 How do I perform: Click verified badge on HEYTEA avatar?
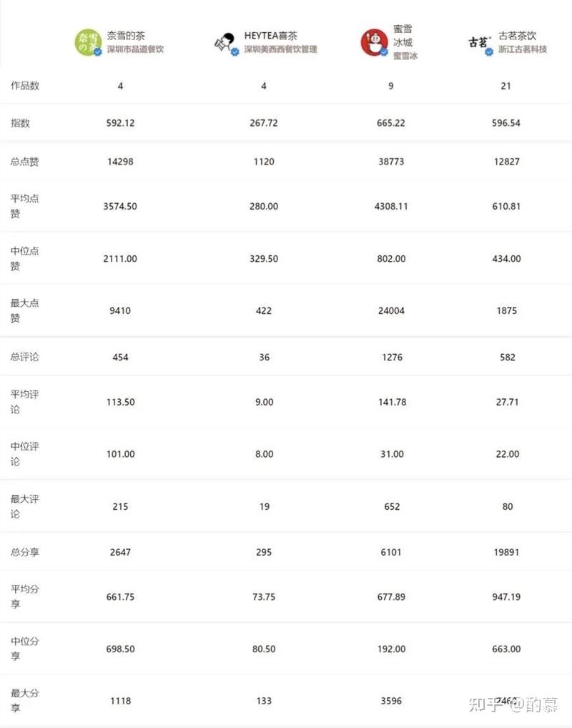tap(235, 51)
